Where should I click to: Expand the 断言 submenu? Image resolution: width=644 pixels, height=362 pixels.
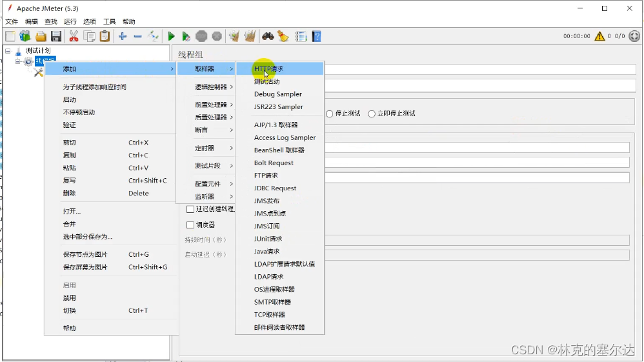coord(206,130)
